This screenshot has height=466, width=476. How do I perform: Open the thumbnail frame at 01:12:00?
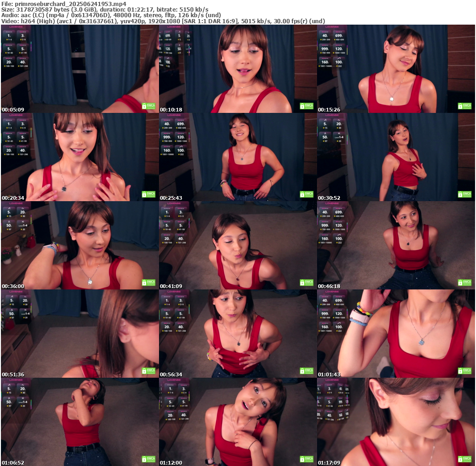tap(238, 422)
